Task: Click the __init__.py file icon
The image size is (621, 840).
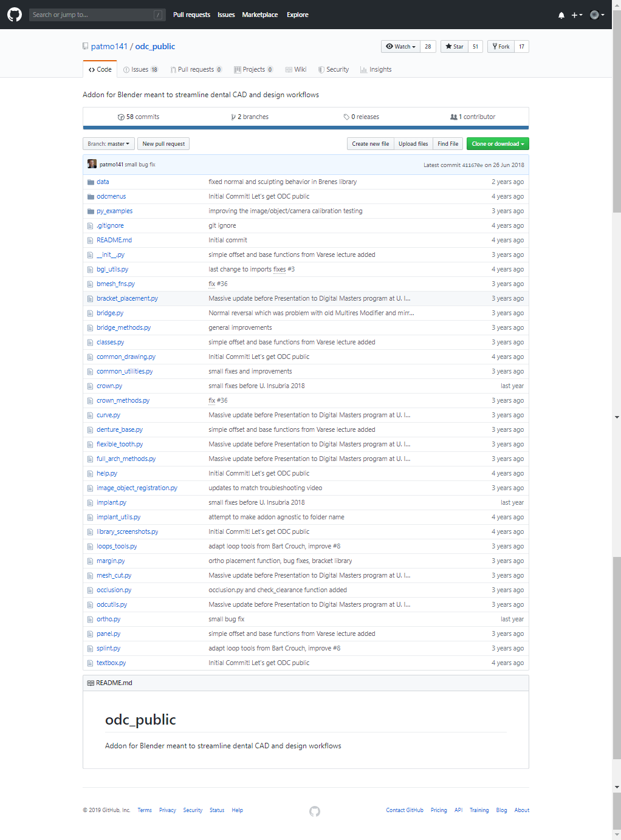Action: click(90, 255)
